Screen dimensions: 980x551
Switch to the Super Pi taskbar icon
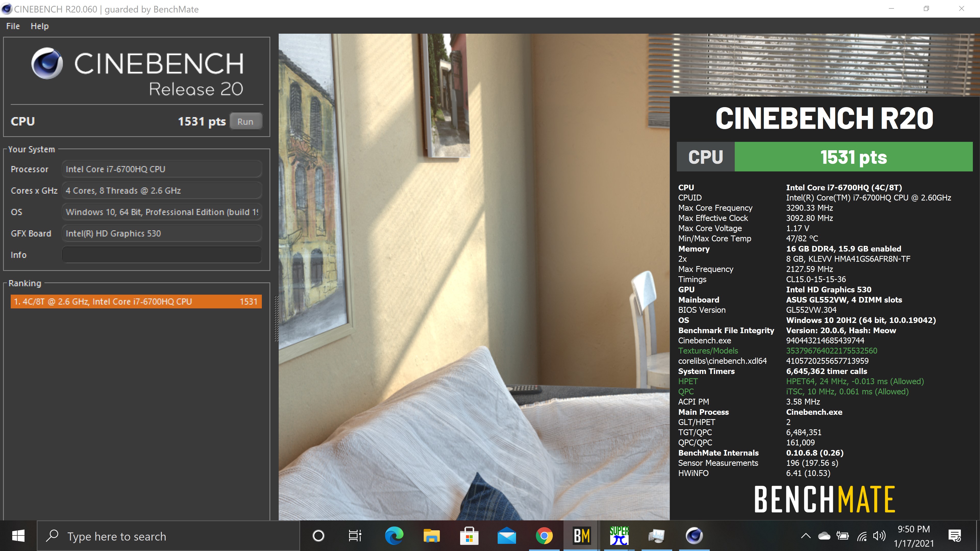(x=619, y=536)
